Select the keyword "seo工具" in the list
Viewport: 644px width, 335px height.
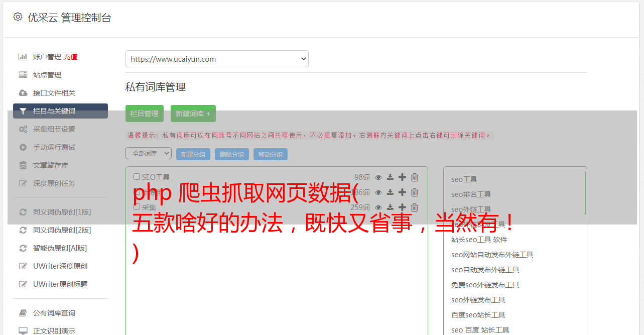pos(464,179)
